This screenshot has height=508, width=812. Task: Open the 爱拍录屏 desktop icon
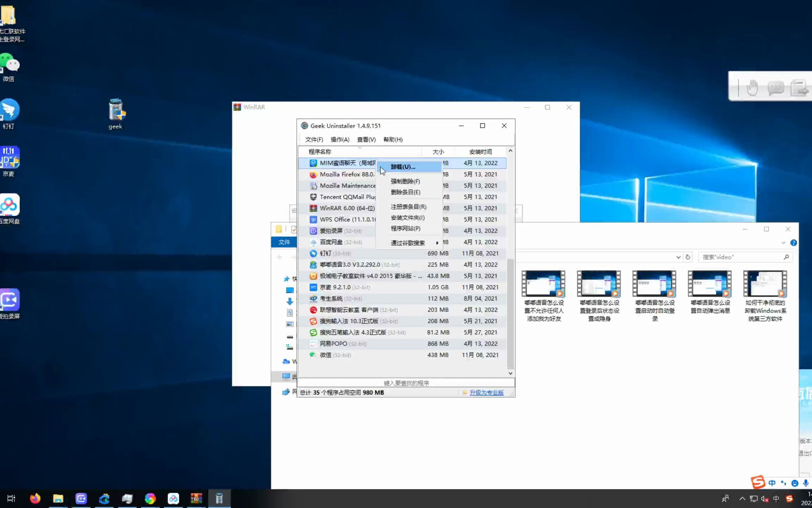pyautogui.click(x=9, y=304)
